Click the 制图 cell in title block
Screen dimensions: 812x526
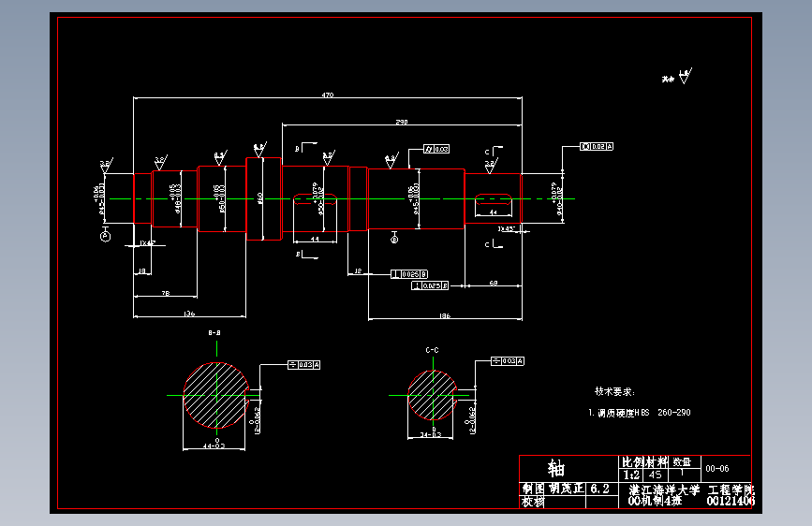pyautogui.click(x=533, y=489)
